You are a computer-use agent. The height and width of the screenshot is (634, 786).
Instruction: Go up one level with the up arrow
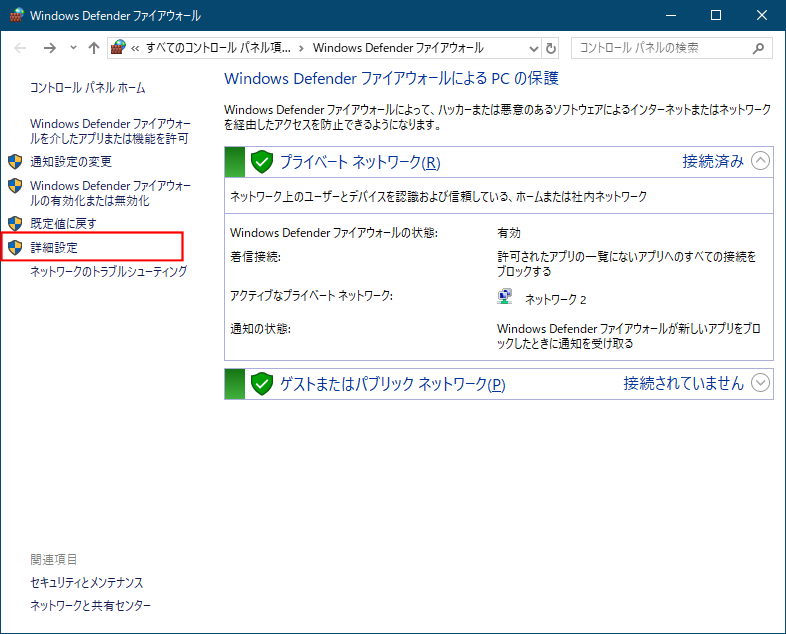click(x=94, y=48)
